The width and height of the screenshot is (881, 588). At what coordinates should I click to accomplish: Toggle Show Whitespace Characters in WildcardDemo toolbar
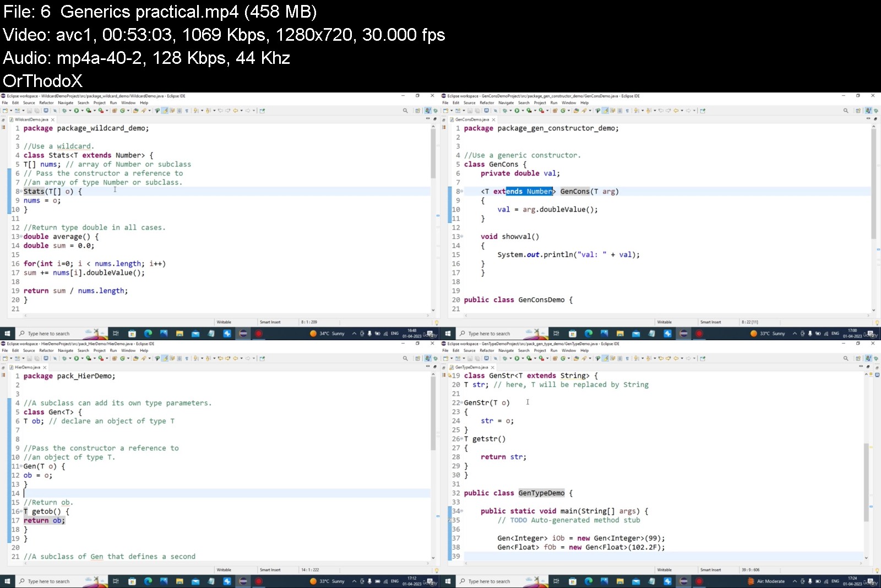pyautogui.click(x=187, y=110)
